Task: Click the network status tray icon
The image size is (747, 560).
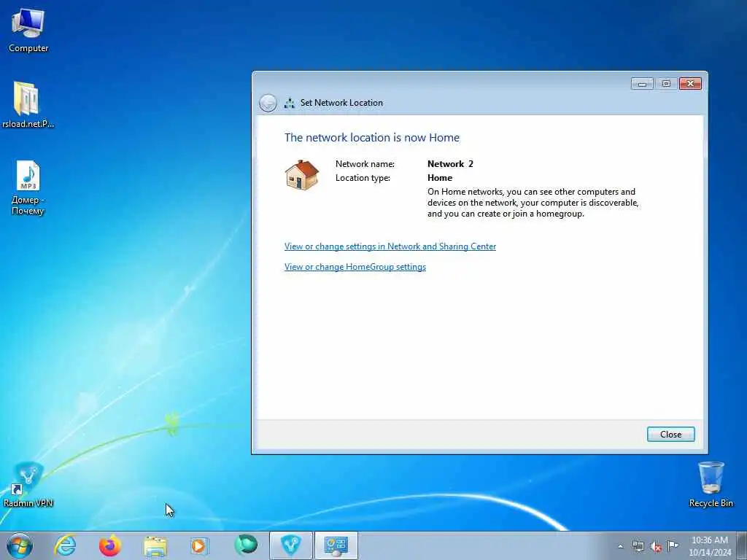Action: (638, 546)
